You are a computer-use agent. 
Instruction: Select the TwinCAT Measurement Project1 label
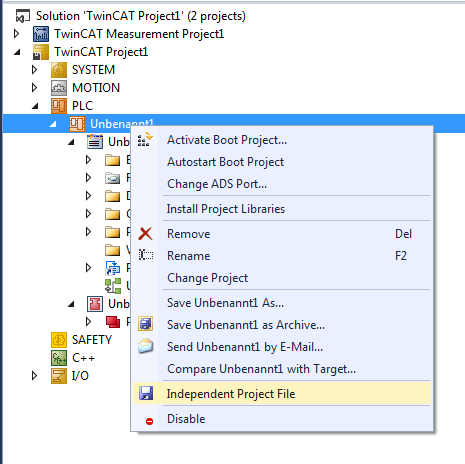coord(139,34)
